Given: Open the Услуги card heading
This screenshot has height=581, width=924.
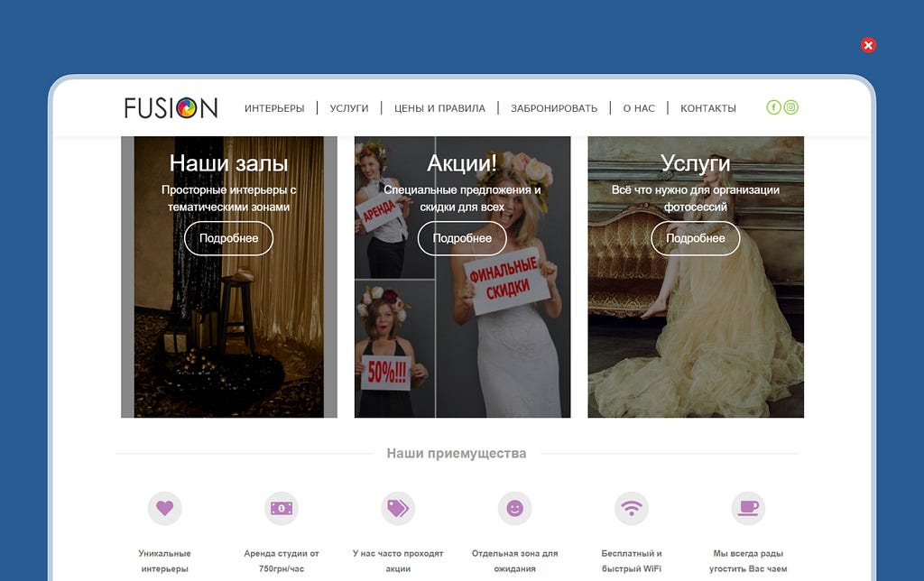Looking at the screenshot, I should click(x=696, y=164).
